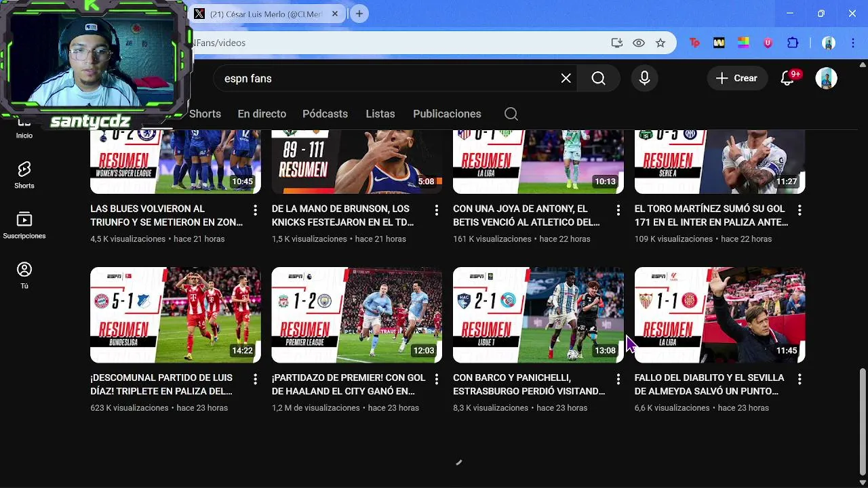Screen dimensions: 868x488
Task: Click the Crear button
Action: (x=737, y=79)
